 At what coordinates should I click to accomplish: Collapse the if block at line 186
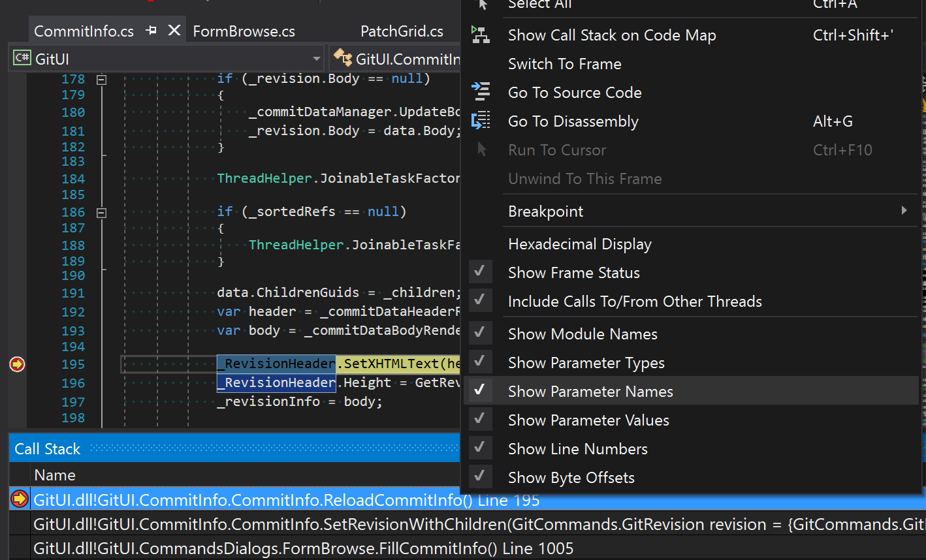[x=101, y=212]
